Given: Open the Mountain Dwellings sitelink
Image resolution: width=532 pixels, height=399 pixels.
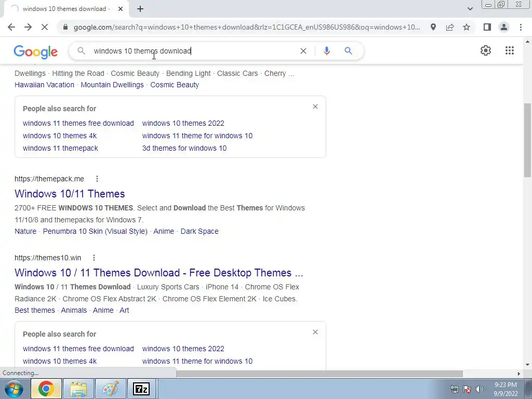Looking at the screenshot, I should (x=112, y=85).
